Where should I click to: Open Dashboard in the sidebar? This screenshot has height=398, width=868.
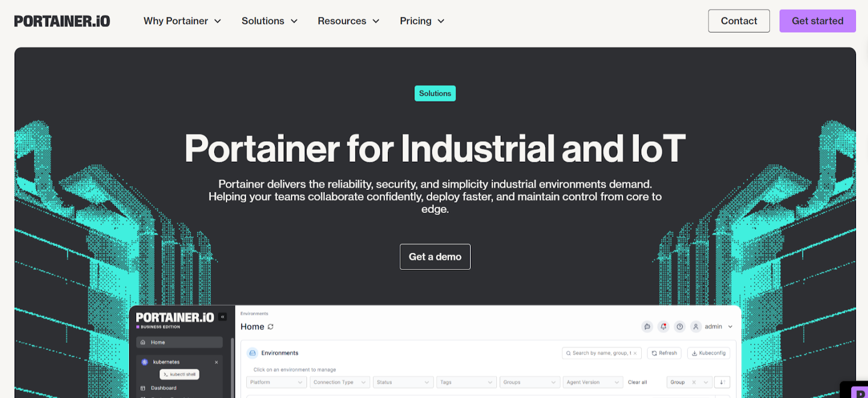click(x=163, y=388)
